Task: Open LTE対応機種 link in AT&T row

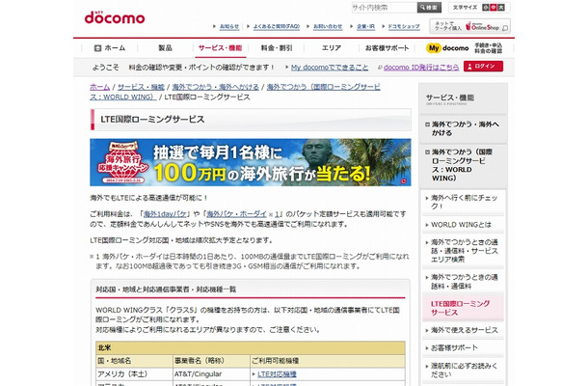Action: [277, 374]
